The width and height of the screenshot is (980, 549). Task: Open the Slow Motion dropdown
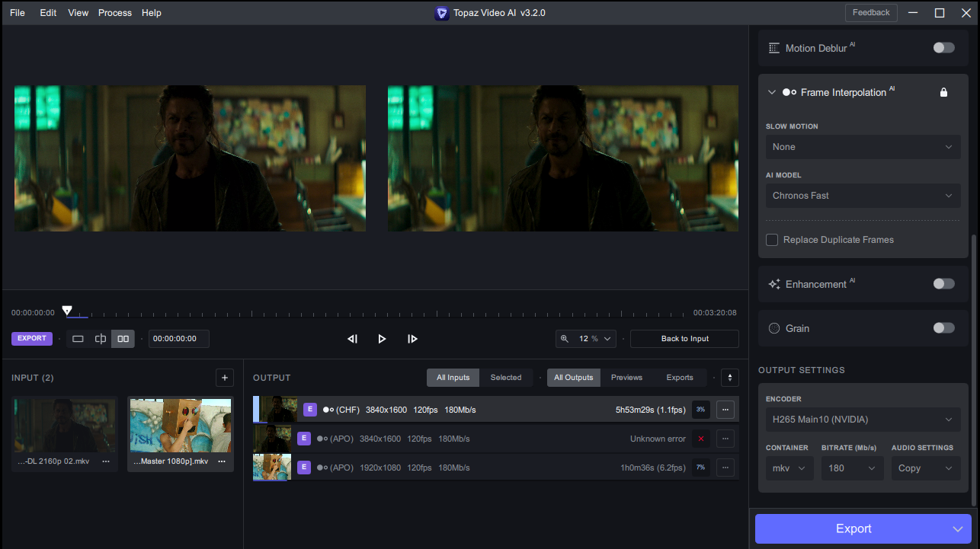863,147
